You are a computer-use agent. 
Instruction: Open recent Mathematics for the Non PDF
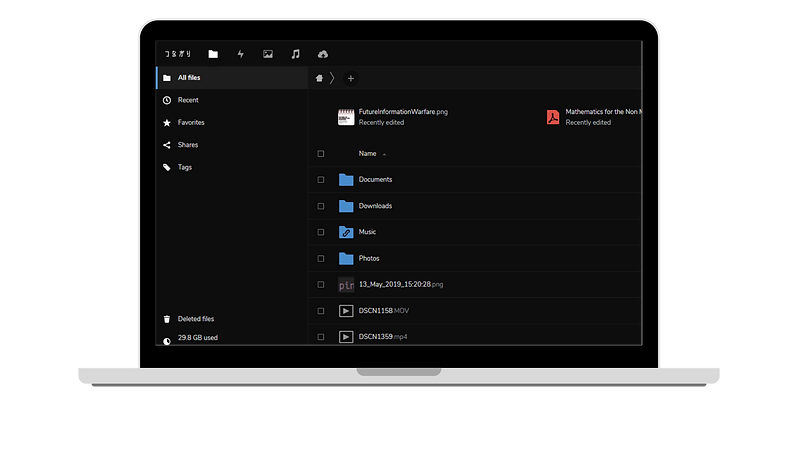603,112
